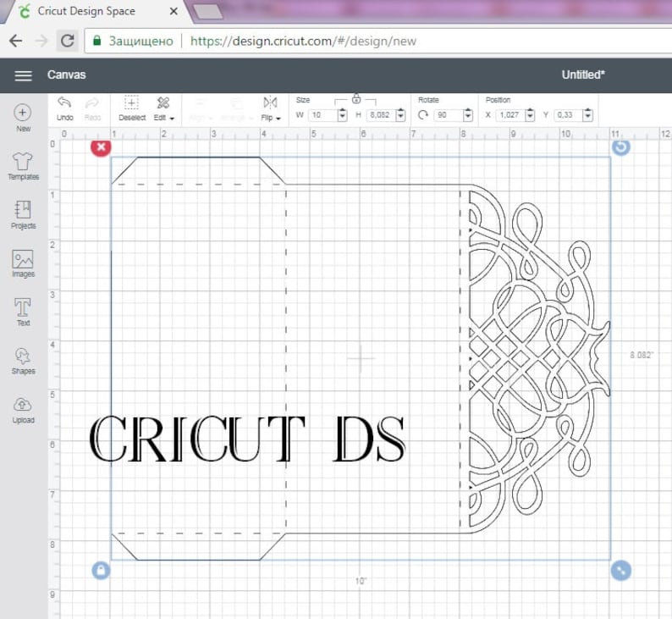Open the Templates panel
The height and width of the screenshot is (619, 672).
[23, 166]
